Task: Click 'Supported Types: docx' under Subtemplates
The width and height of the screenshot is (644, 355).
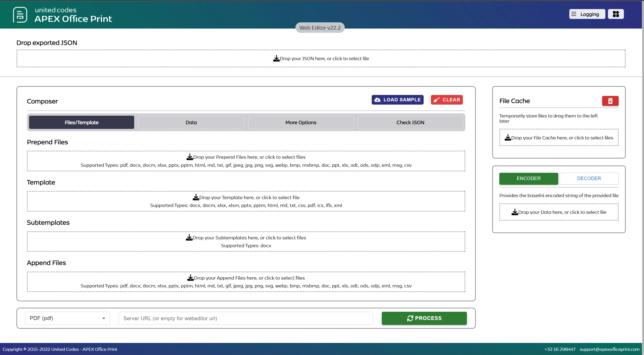Action: [x=246, y=246]
